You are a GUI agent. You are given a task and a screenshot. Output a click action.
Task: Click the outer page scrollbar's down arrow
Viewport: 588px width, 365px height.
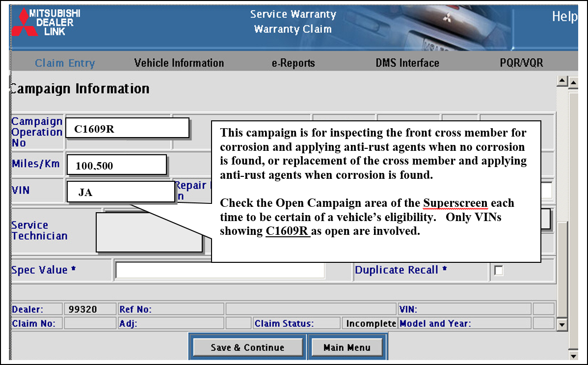click(573, 356)
